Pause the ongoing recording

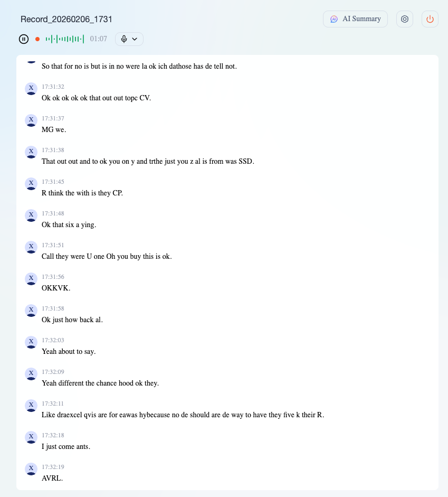[24, 39]
